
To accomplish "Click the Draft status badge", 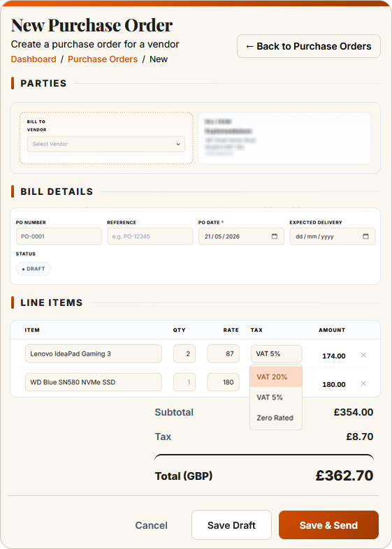I will pos(34,269).
